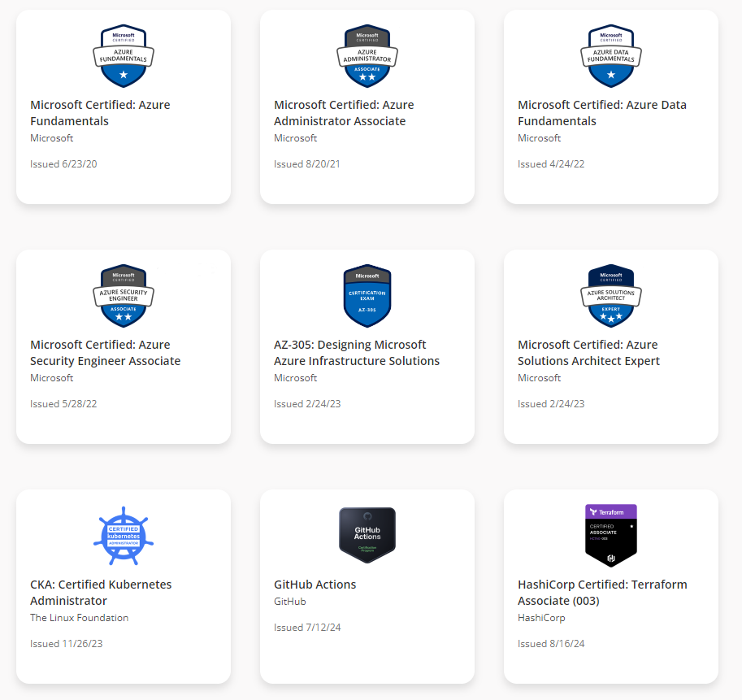Image resolution: width=742 pixels, height=700 pixels.
Task: Click 'Issued 5/28/22' date text
Action: coord(63,404)
